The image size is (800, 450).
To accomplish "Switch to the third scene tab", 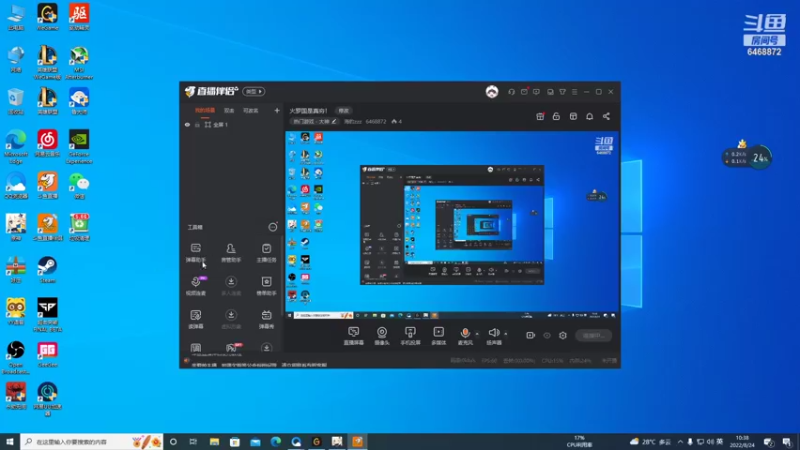I will point(251,110).
